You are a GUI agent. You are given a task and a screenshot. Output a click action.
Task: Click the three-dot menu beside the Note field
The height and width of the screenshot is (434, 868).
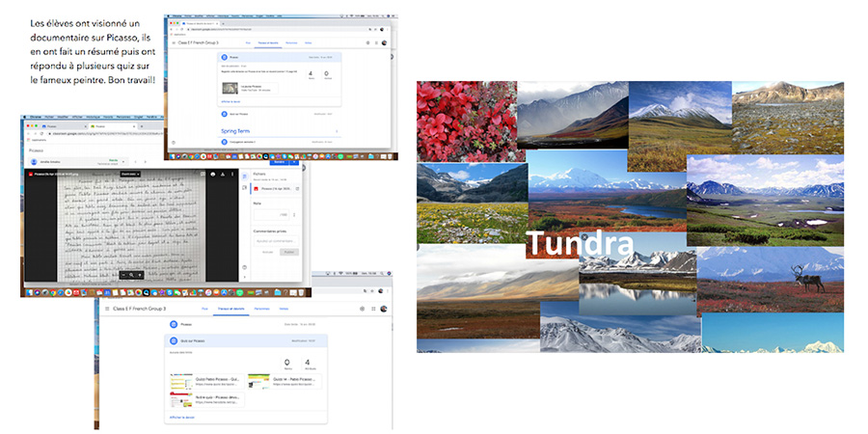click(294, 215)
